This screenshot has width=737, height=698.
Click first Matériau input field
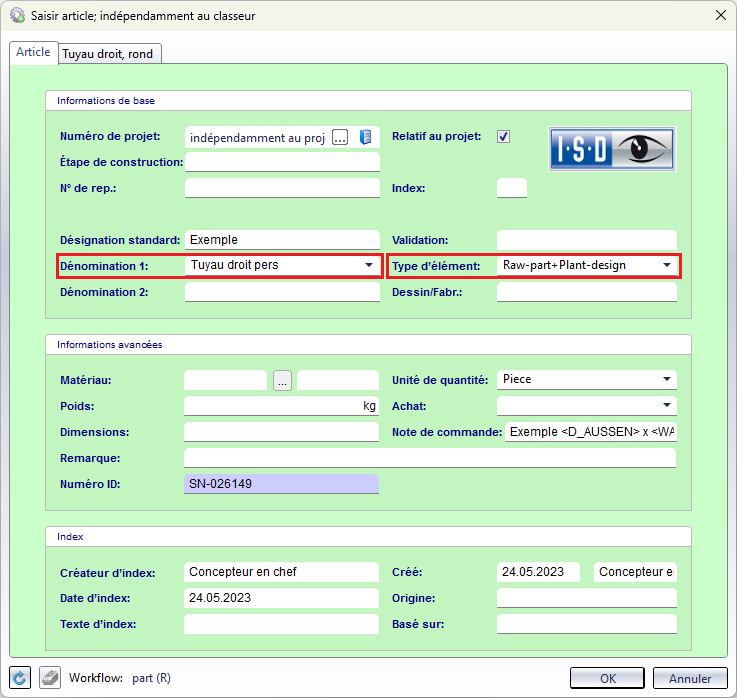click(x=226, y=380)
